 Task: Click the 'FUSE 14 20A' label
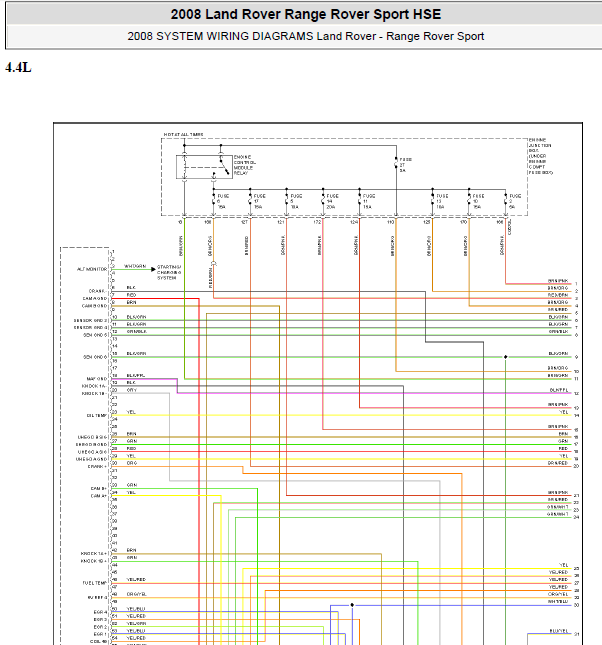(332, 202)
